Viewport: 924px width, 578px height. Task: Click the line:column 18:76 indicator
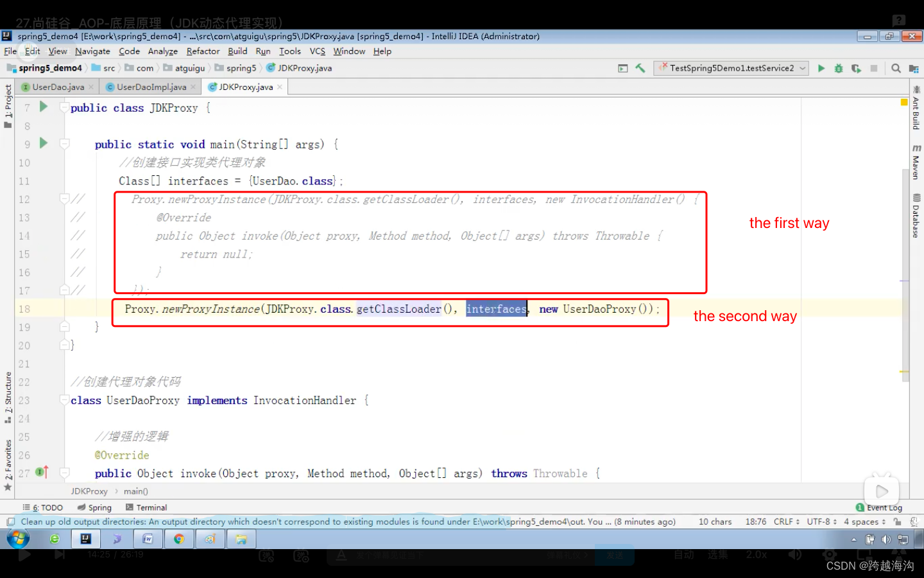tap(756, 521)
